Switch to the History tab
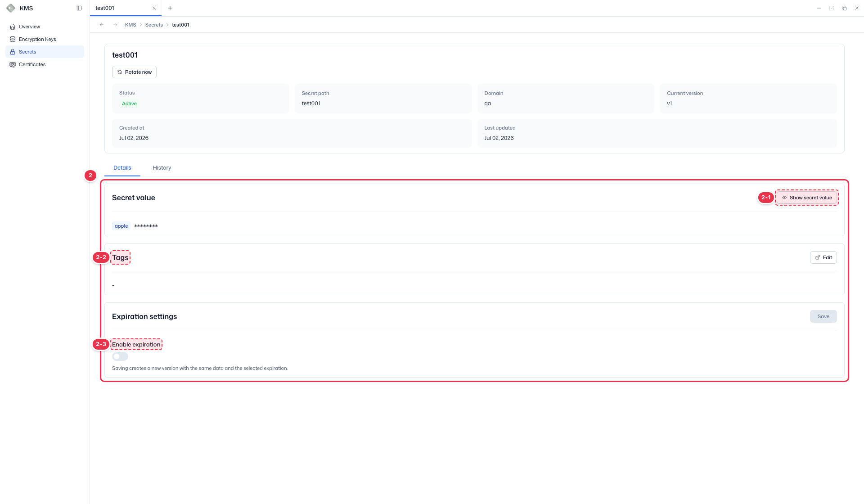The height and width of the screenshot is (504, 864). click(162, 168)
